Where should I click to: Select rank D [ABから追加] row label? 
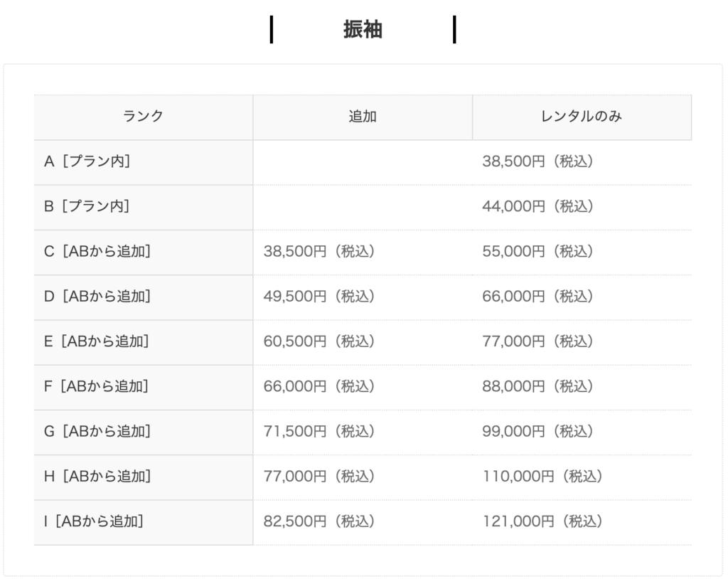coord(97,296)
